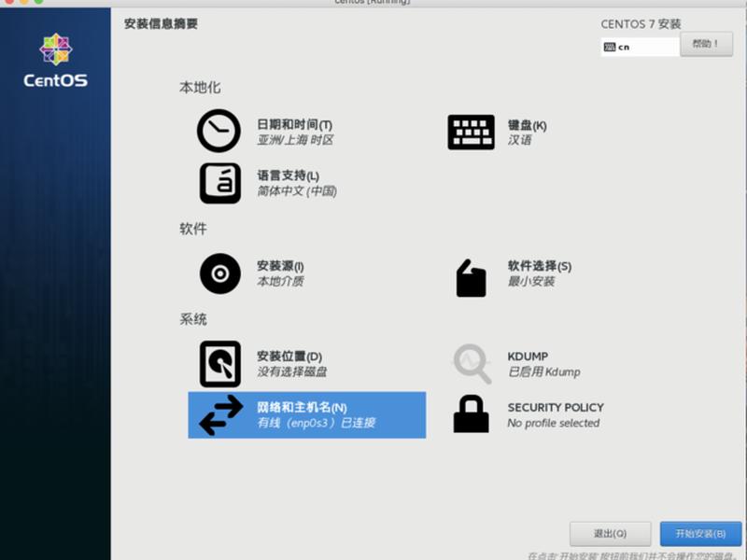Image resolution: width=747 pixels, height=560 pixels.
Task: Click SECURITY POLICY label
Action: (556, 408)
